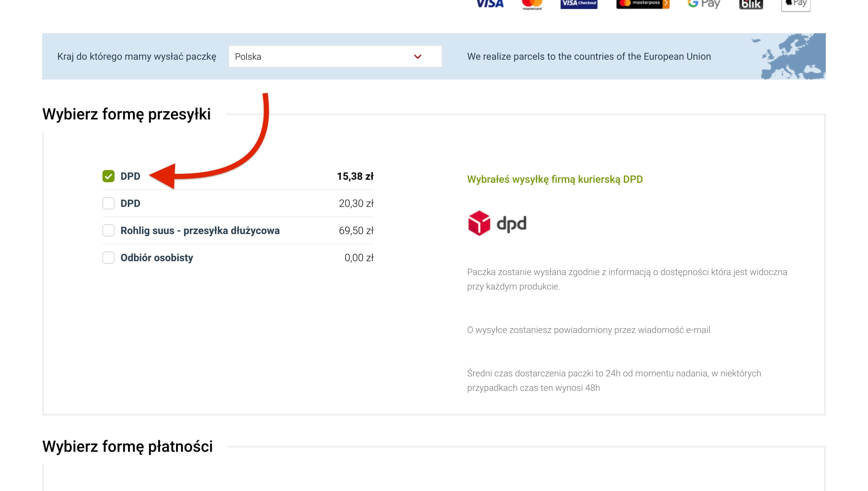Check the Odbiór osobisty pickup option
Screen dimensions: 868x491
click(108, 258)
